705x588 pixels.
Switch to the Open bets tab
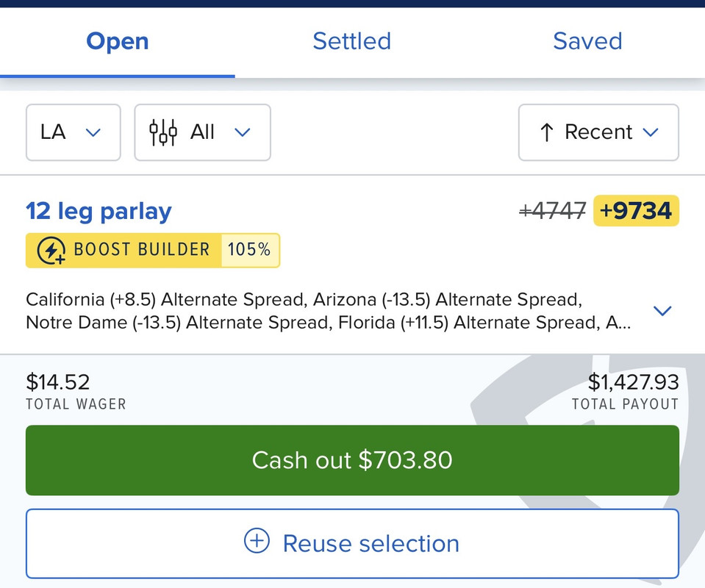tap(118, 41)
